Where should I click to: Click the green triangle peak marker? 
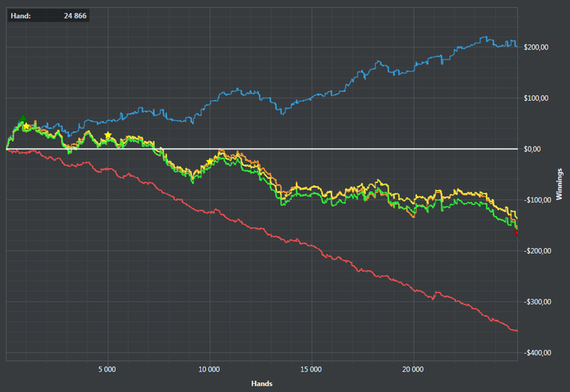point(23,118)
